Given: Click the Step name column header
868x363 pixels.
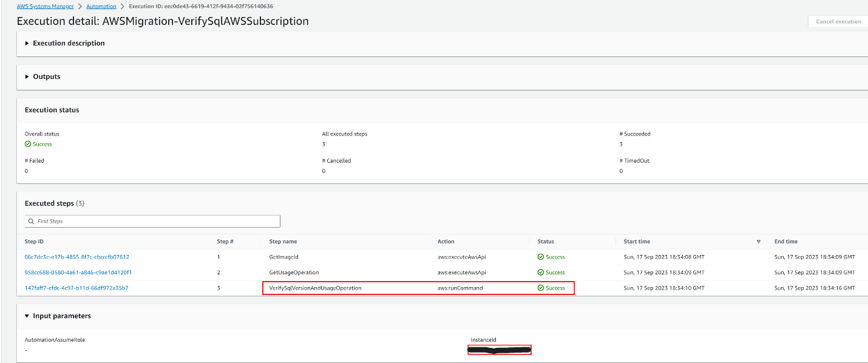Looking at the screenshot, I should (x=283, y=241).
